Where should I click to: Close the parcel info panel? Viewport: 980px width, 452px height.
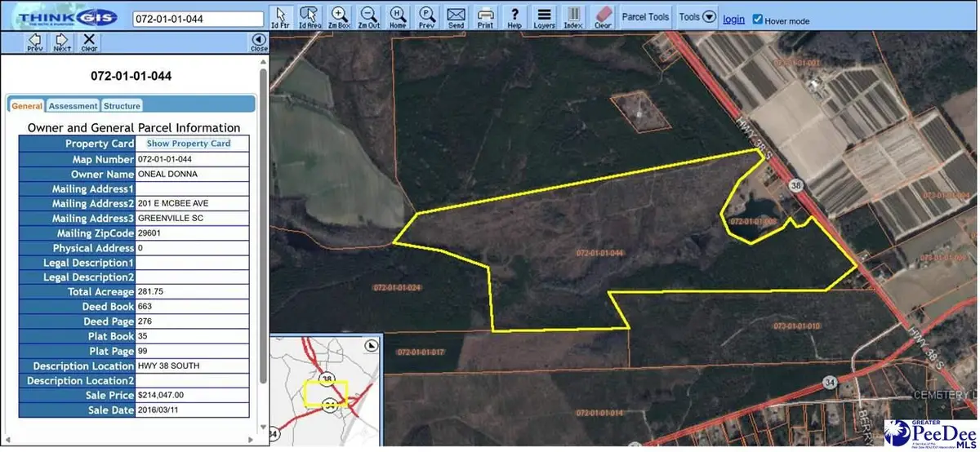pyautogui.click(x=259, y=42)
